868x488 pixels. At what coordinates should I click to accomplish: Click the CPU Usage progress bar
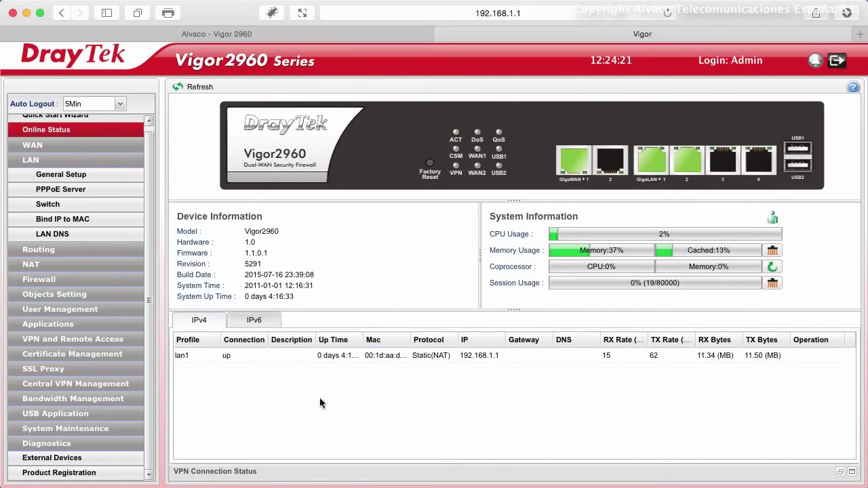[665, 234]
